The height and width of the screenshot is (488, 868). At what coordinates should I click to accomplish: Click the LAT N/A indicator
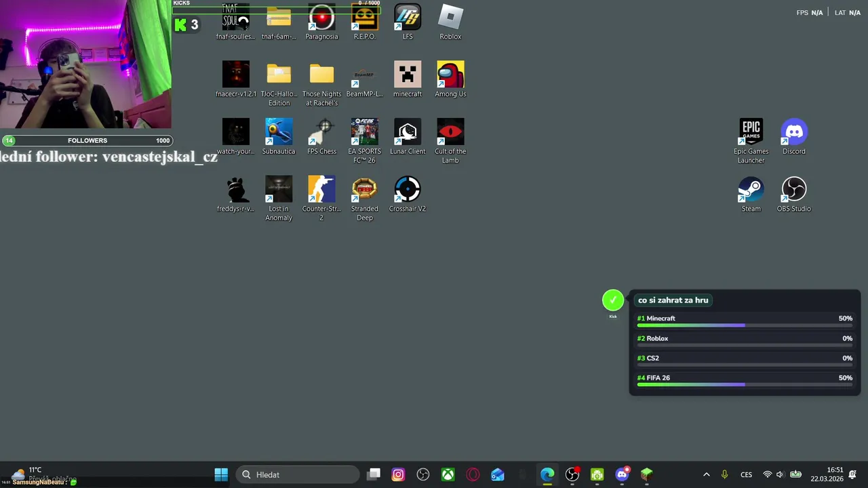pos(848,13)
